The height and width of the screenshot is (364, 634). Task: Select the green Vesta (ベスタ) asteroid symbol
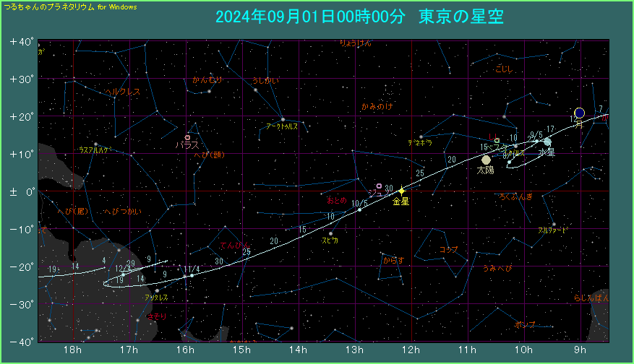point(497,141)
